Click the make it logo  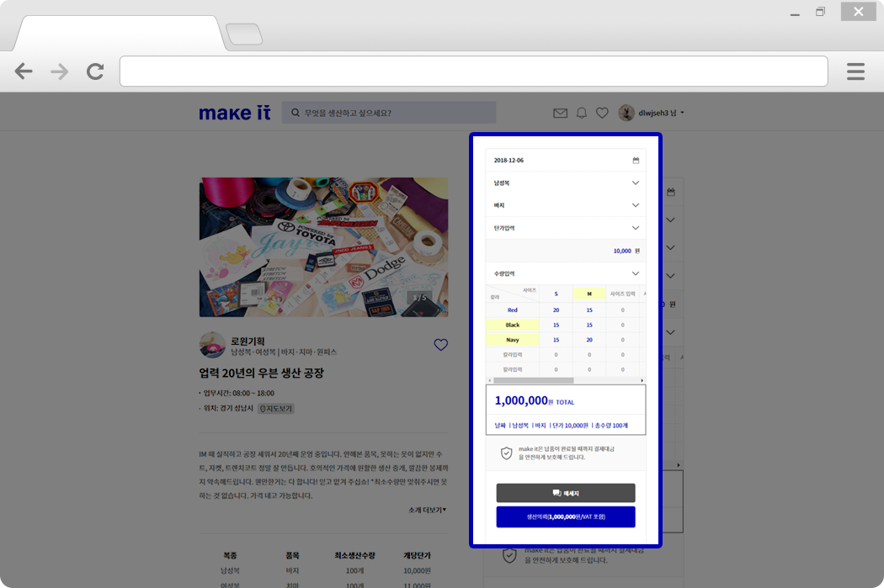(235, 113)
